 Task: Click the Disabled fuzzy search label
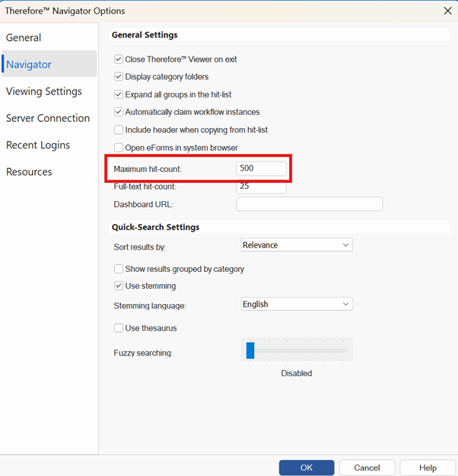(297, 373)
